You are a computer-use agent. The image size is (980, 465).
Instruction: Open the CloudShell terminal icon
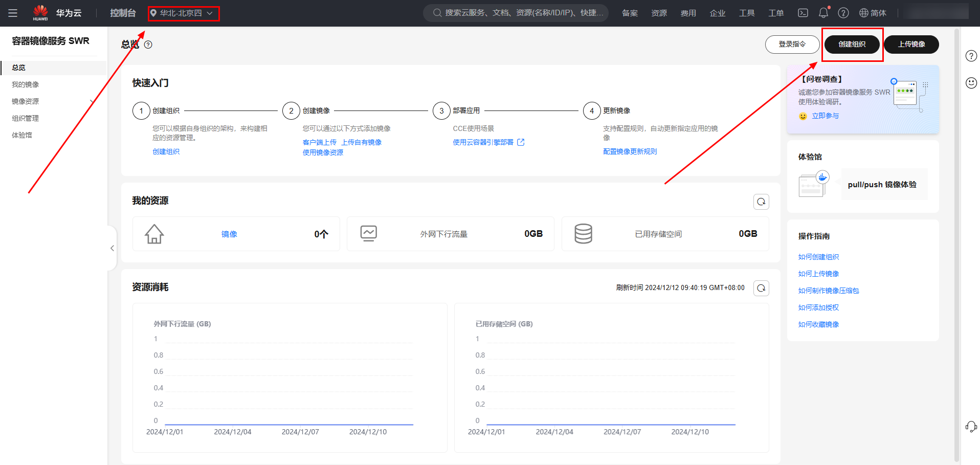(x=803, y=13)
